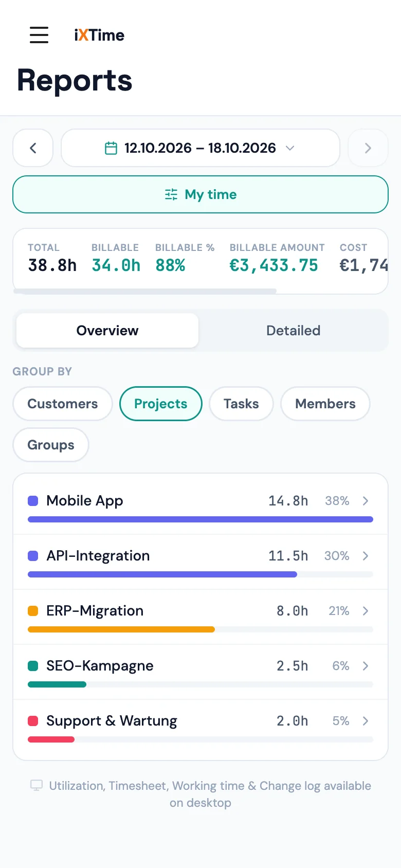Switch to the Overview tab
This screenshot has width=401, height=868.
click(x=107, y=331)
